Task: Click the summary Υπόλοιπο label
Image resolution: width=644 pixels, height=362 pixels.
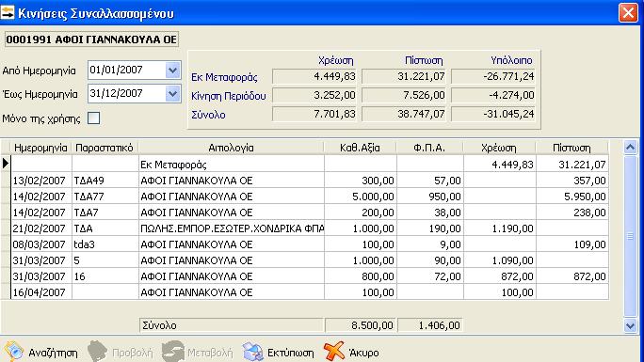Action: 511,61
